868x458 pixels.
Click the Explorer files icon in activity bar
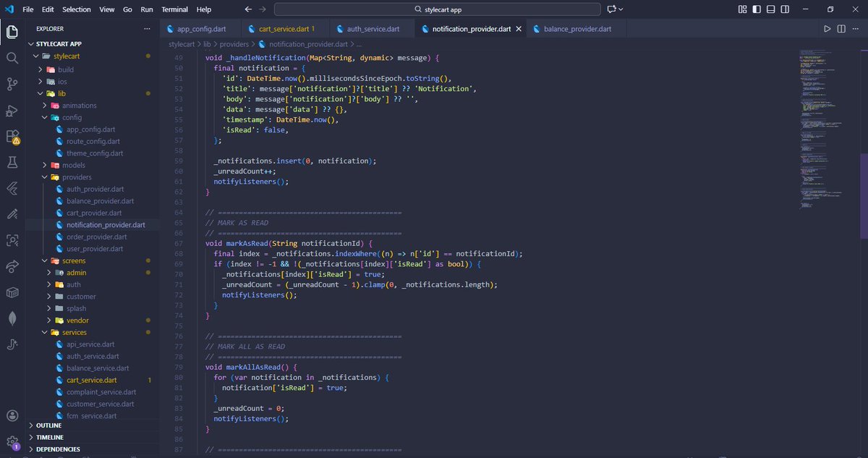12,32
